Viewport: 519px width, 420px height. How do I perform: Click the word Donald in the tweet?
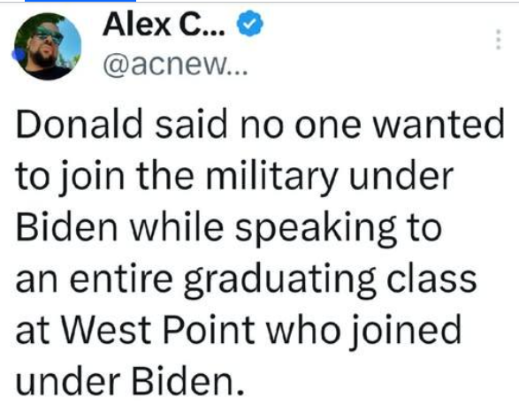(x=79, y=124)
